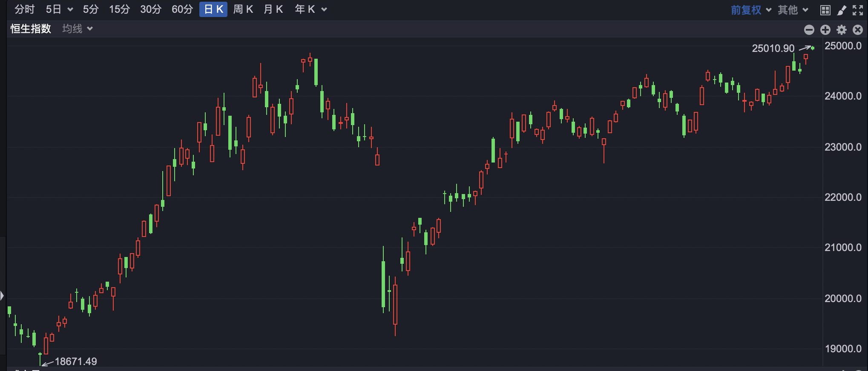Expand the 均线 indicator dropdown
This screenshot has height=371, width=868.
[x=78, y=29]
